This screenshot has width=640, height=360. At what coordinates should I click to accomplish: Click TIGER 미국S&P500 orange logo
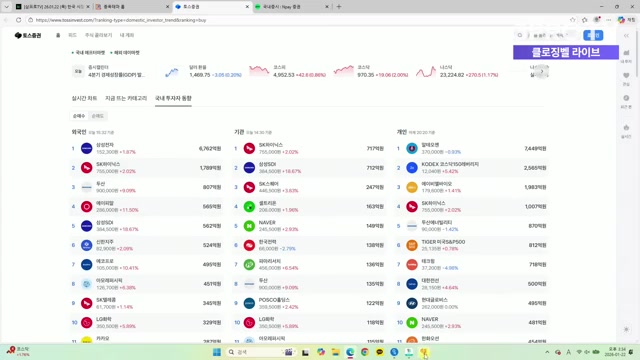[x=412, y=245]
